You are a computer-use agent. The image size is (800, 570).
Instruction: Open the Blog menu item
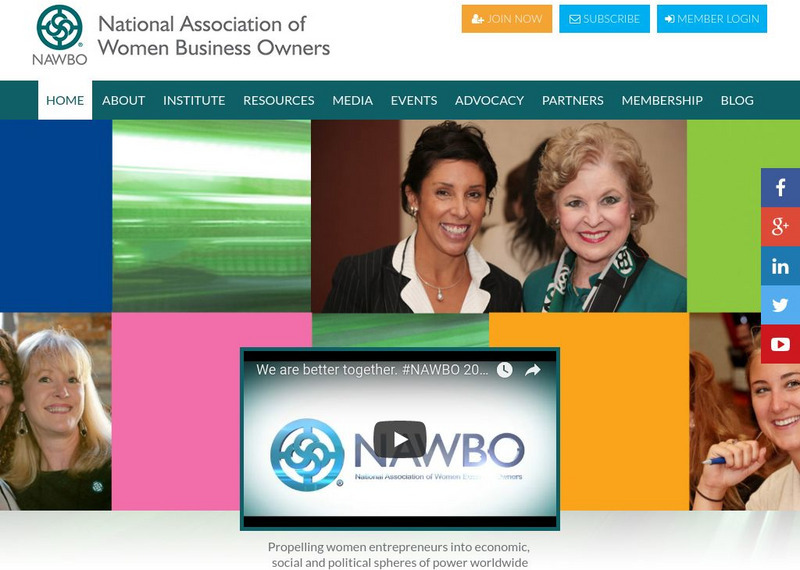click(x=737, y=100)
